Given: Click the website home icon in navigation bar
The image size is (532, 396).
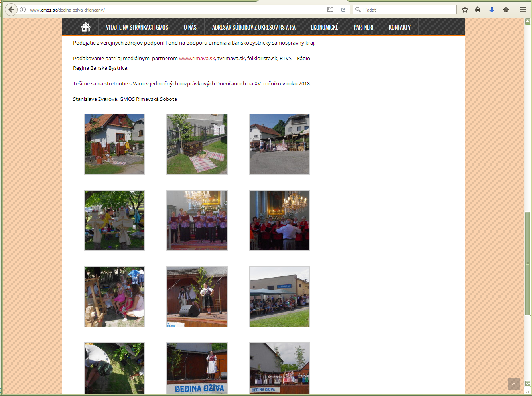Looking at the screenshot, I should (85, 27).
